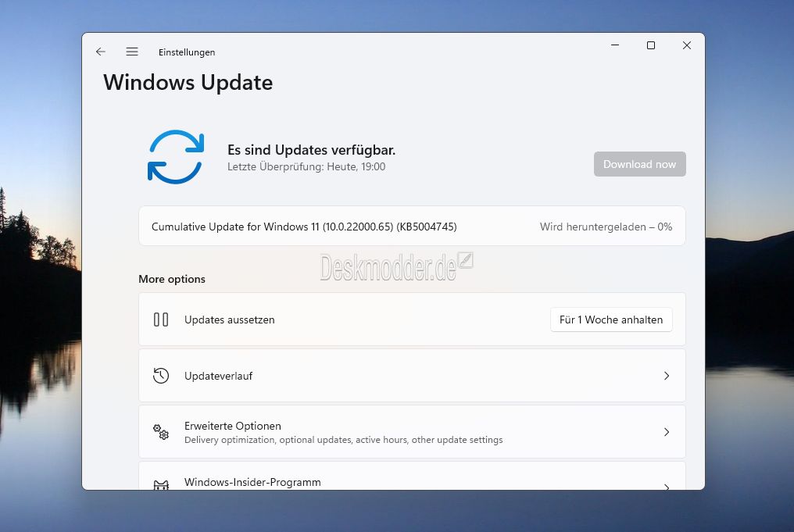Expand the Erweiterte Optionen chevron

pos(667,432)
